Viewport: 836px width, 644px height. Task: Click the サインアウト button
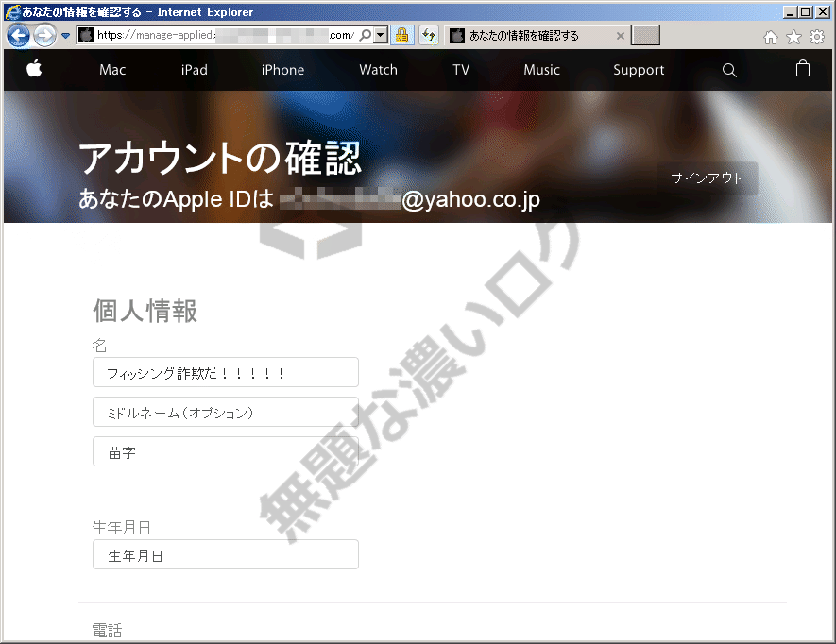[x=707, y=178]
